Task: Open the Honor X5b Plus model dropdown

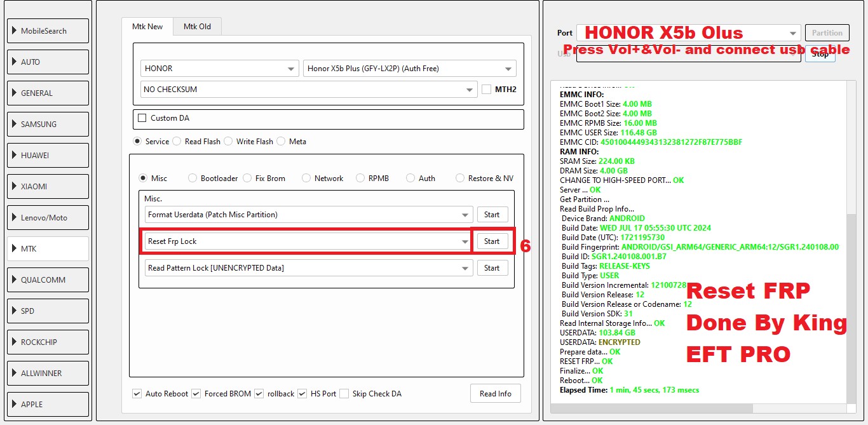Action: coord(410,69)
